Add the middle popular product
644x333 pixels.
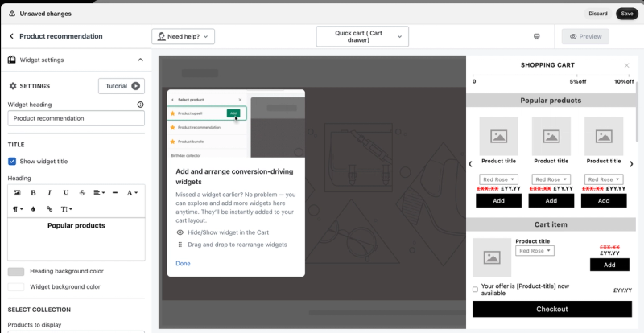point(551,201)
